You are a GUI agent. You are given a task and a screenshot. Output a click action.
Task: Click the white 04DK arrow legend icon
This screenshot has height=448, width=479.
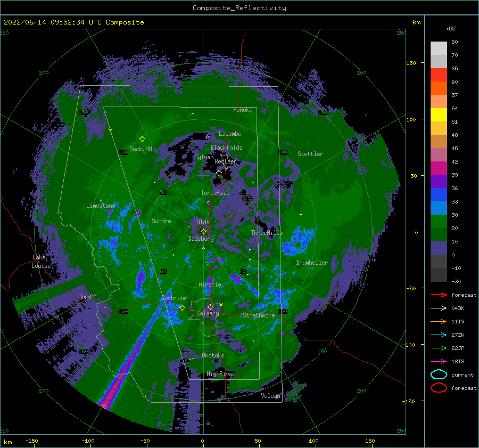point(439,308)
